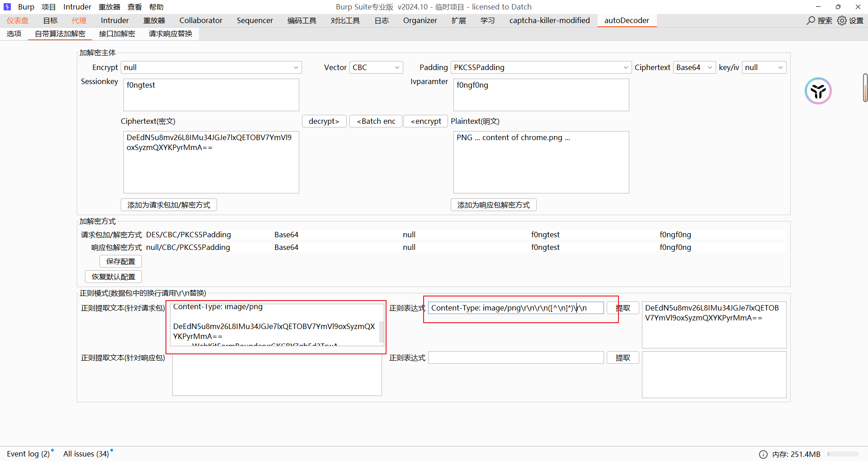The height and width of the screenshot is (461, 868).
Task: Click the main panel vertical scrollbar
Action: point(865,88)
